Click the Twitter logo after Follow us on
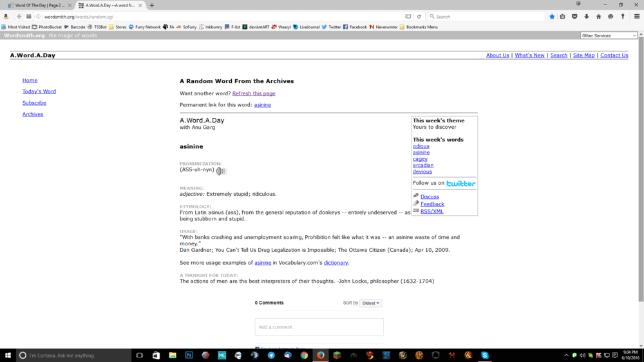The image size is (644, 362). [461, 184]
